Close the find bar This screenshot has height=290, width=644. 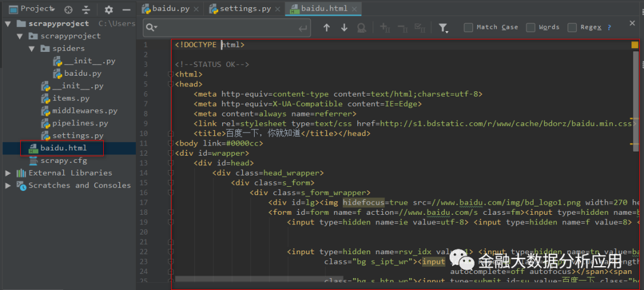tap(632, 23)
